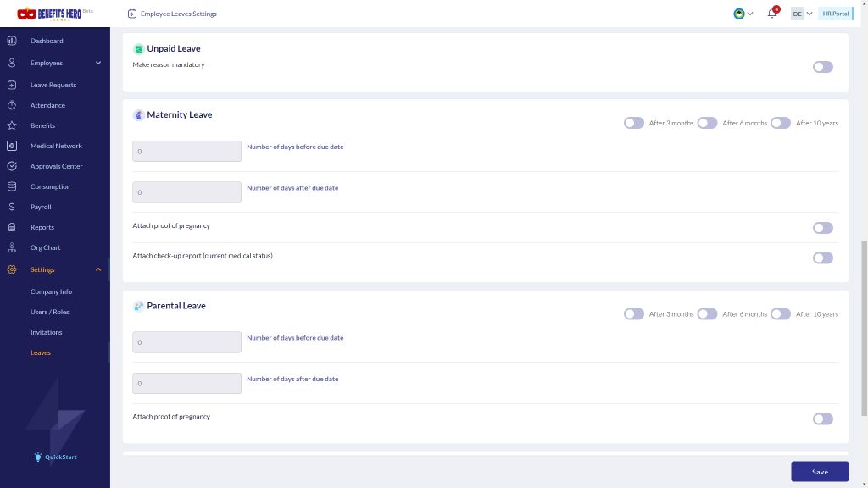The height and width of the screenshot is (488, 868).
Task: Open Leave Requests from sidebar
Action: 53,86
